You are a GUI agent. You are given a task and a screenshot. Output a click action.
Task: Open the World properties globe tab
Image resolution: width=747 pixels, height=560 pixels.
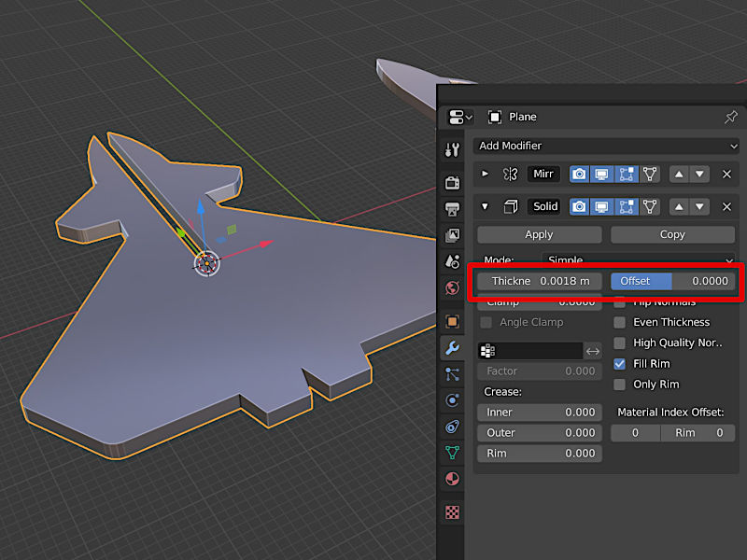click(452, 287)
